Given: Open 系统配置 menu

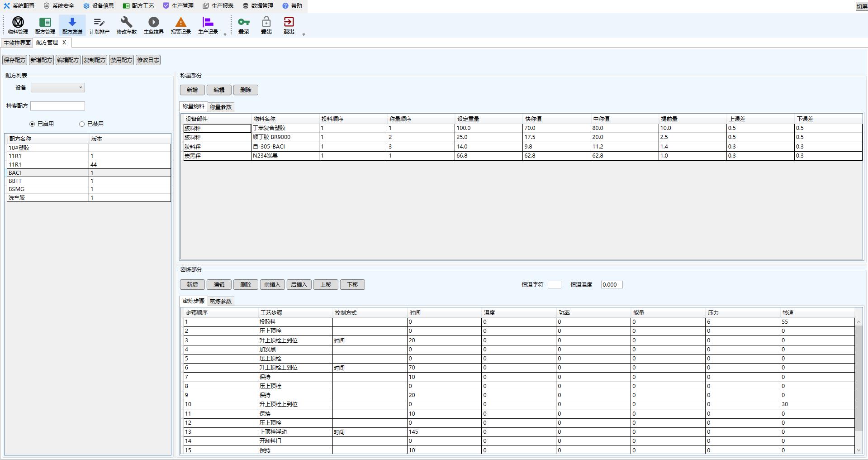Looking at the screenshot, I should click(19, 6).
